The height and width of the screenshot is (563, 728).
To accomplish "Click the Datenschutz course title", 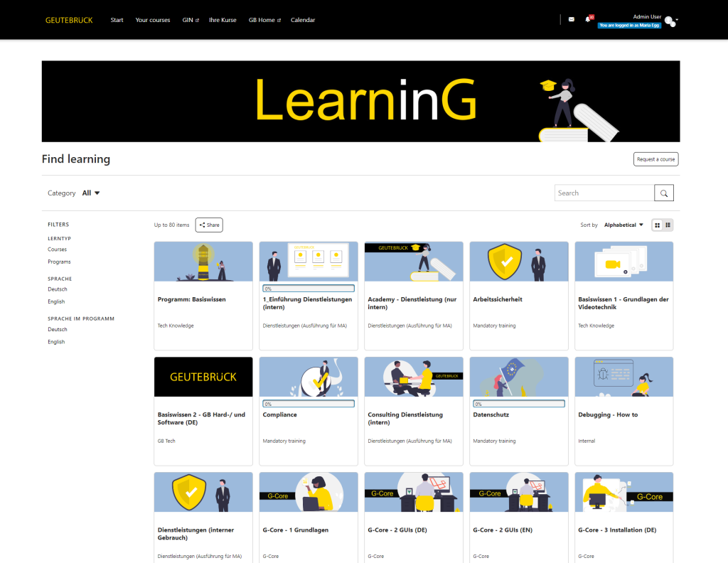I will pos(491,415).
